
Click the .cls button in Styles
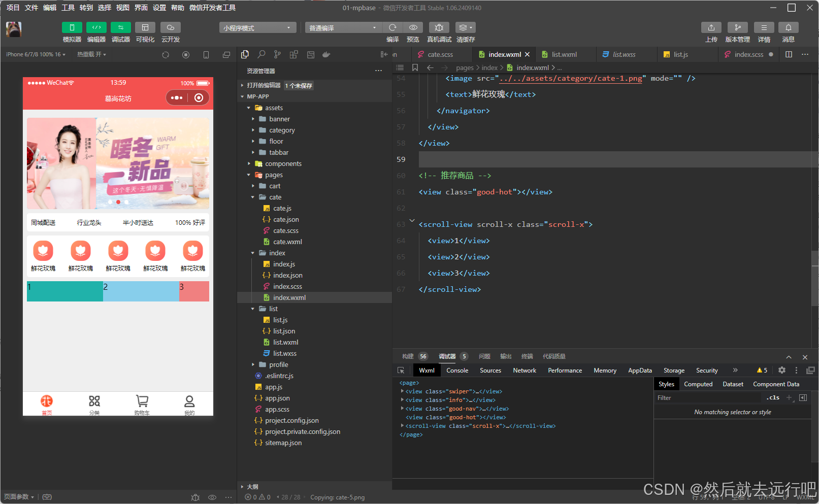click(773, 398)
